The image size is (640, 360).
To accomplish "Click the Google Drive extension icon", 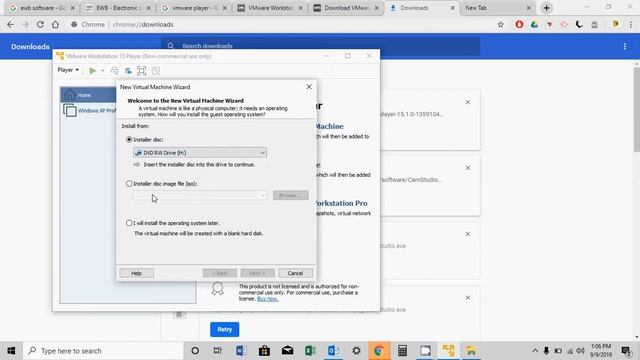I will pos(534,24).
